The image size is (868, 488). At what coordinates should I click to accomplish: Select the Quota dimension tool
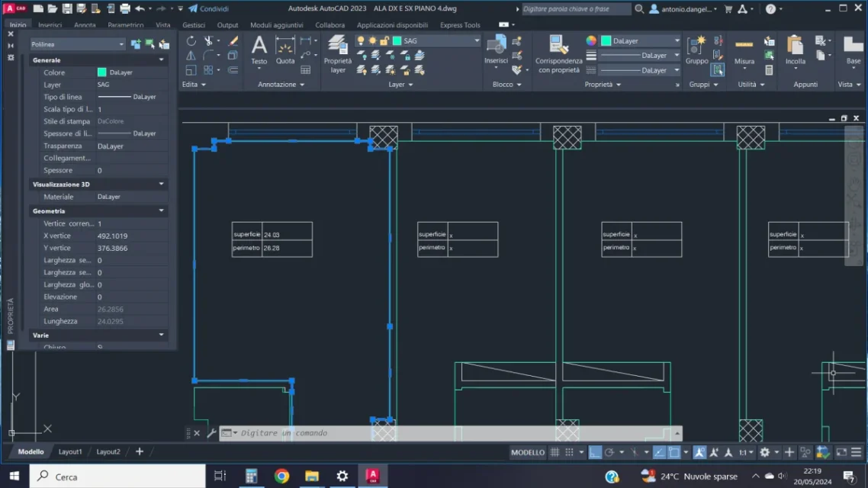coord(285,50)
